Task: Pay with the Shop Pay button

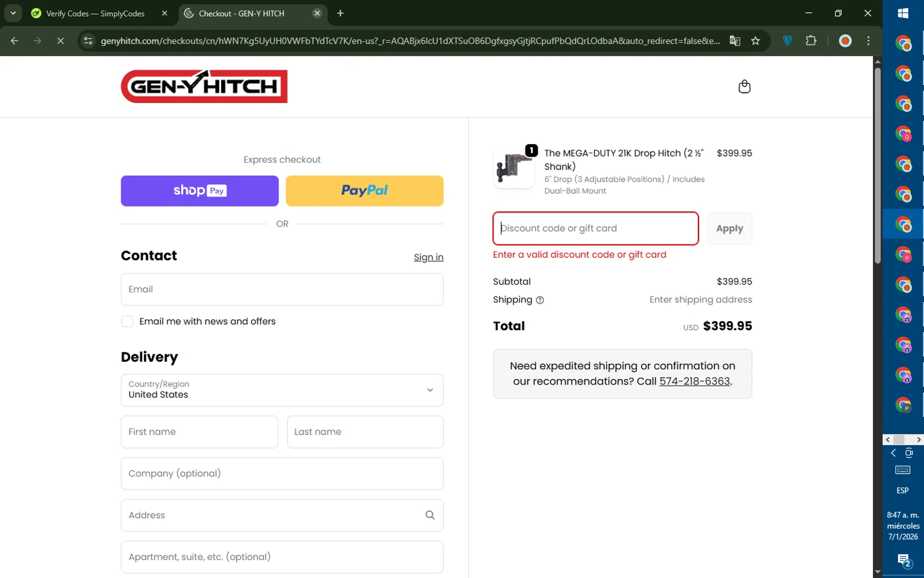Action: (200, 191)
